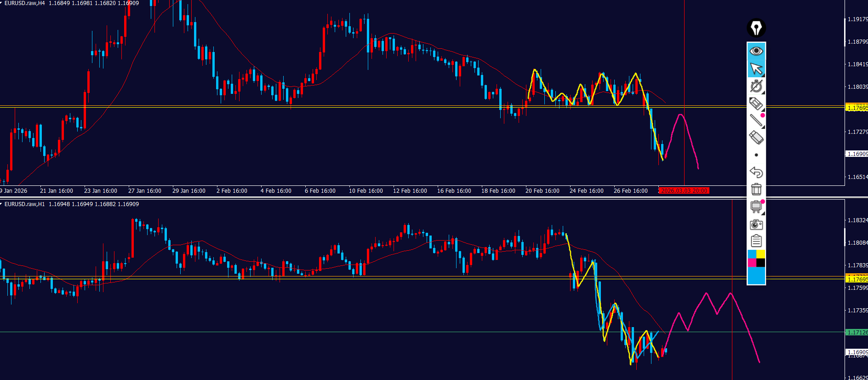Click the EURUSD.raw,H4 chart title
The width and height of the screenshot is (868, 380).
(25, 3)
